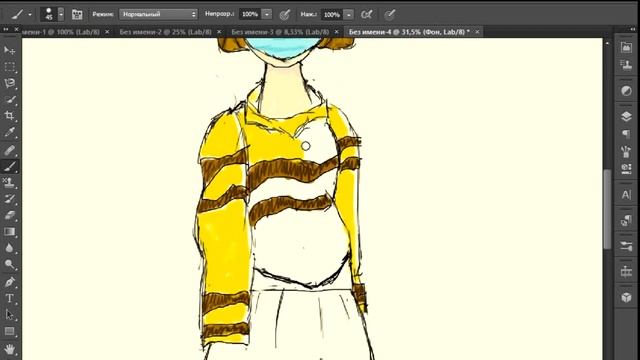Toggle pressure control for opacity

284,15
